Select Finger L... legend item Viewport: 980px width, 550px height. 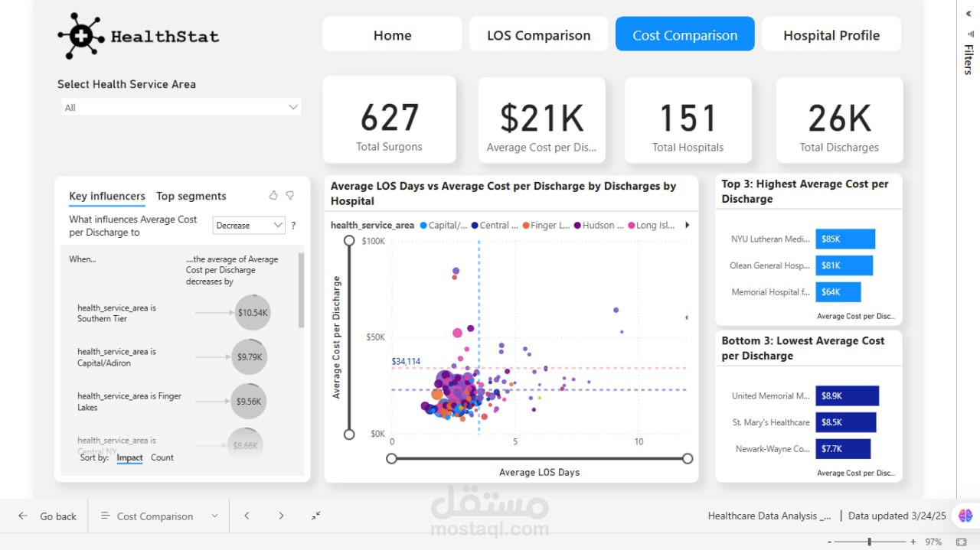coord(547,226)
